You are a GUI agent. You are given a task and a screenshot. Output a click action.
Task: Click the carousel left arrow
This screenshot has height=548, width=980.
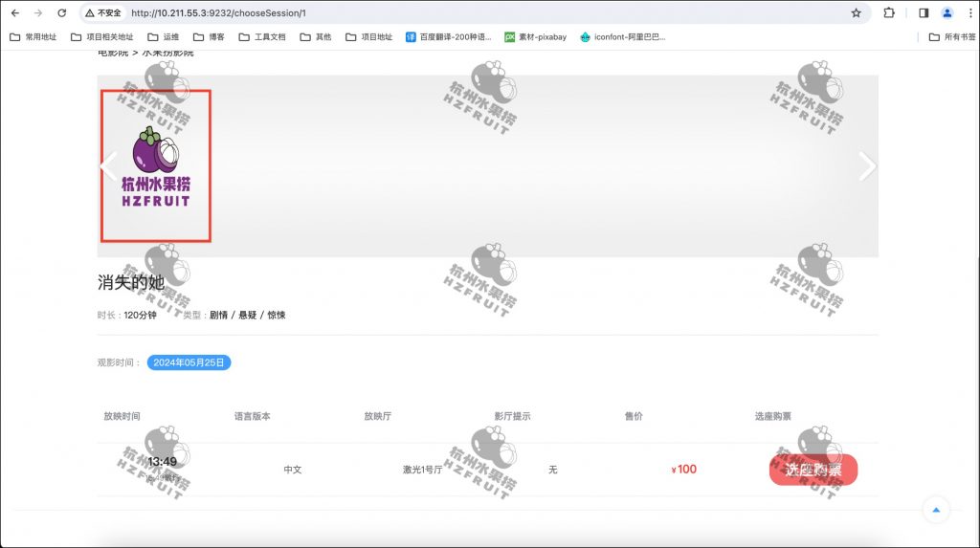click(x=109, y=166)
